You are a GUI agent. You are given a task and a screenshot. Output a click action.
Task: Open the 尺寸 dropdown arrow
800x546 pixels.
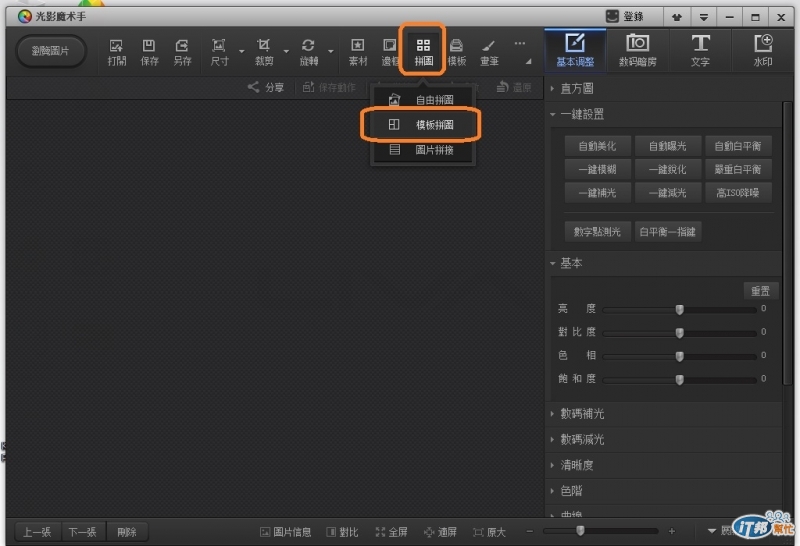coord(242,52)
